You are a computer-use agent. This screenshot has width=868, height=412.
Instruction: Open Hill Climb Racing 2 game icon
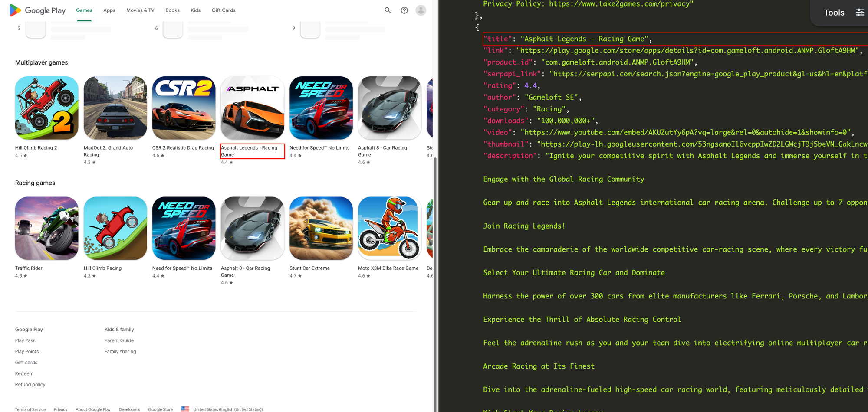click(x=47, y=108)
